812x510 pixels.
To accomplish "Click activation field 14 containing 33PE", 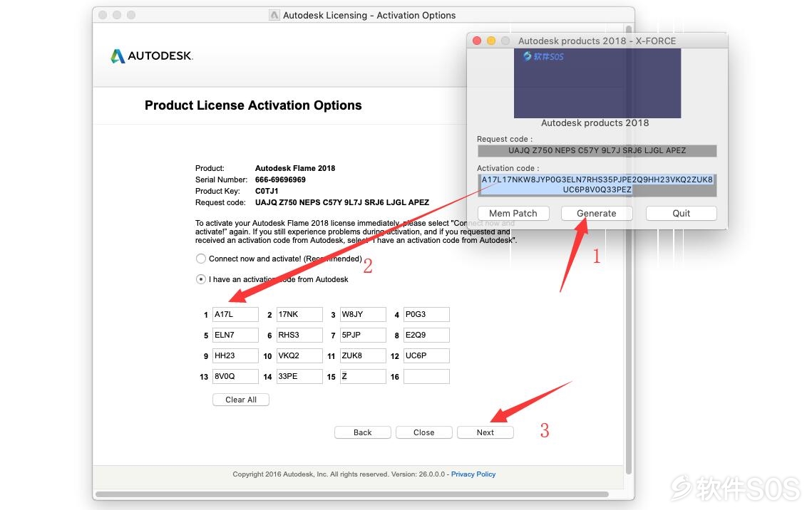I will click(299, 377).
